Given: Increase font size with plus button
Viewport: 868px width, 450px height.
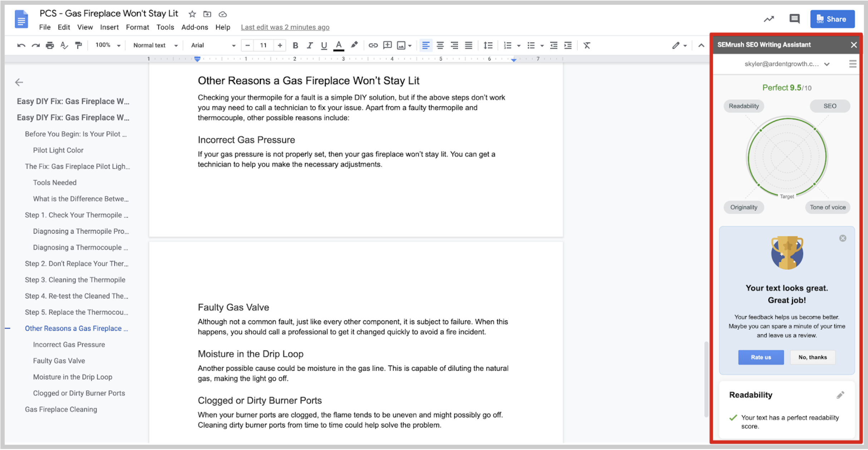Looking at the screenshot, I should click(x=280, y=45).
